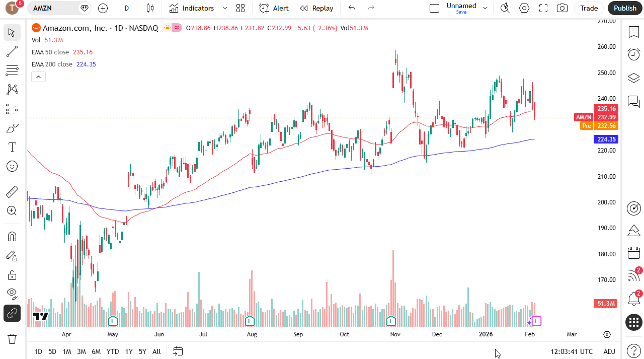Start bar Replay mode
This screenshot has height=359, width=644.
tap(316, 8)
